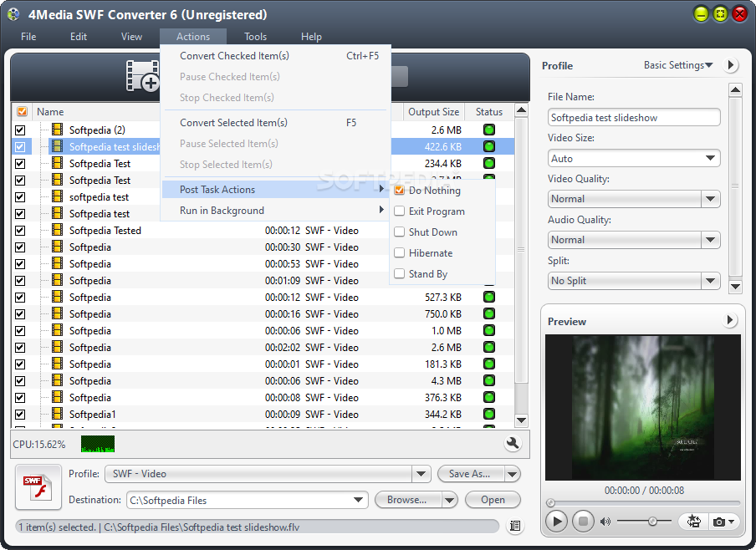Click green status light of 344.2 KB row
Viewport: 756px width, 550px height.
click(489, 414)
